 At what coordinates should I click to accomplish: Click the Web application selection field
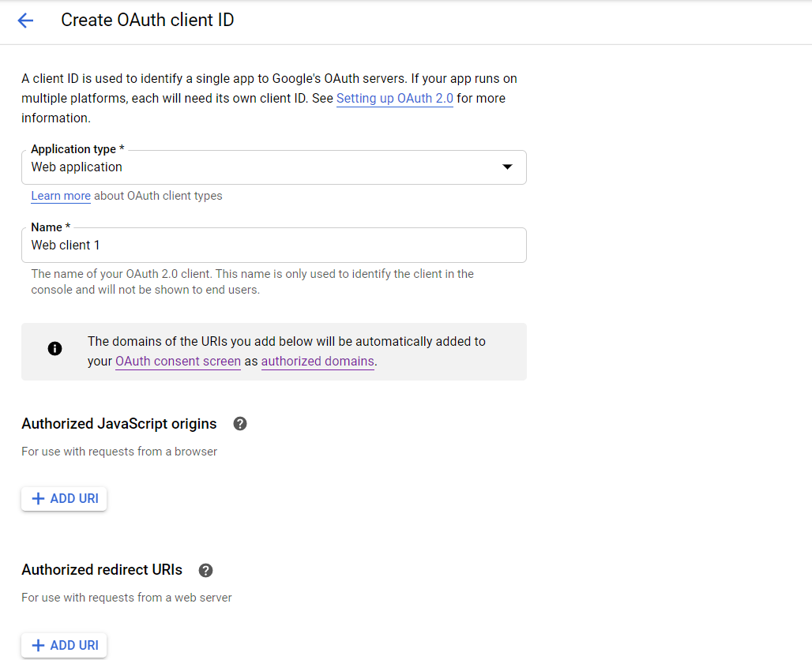[x=274, y=167]
